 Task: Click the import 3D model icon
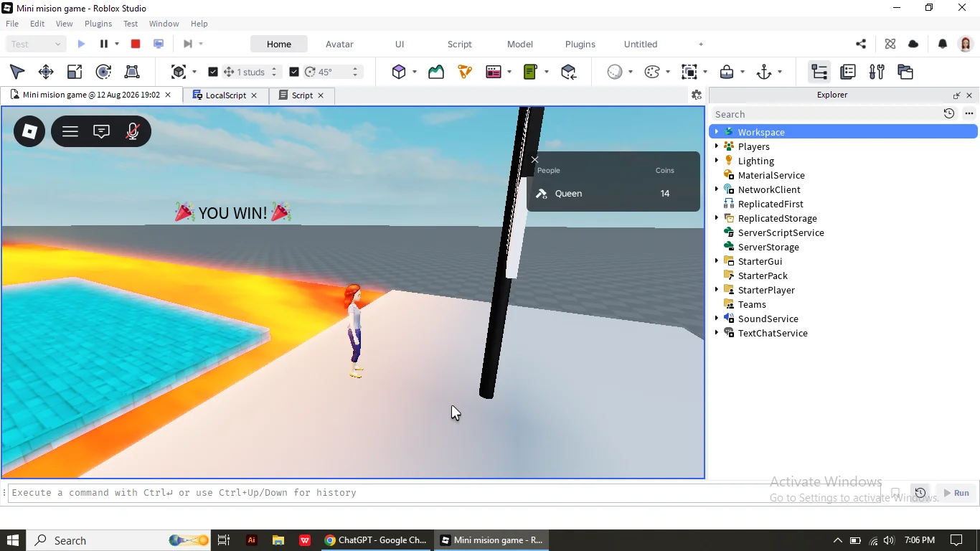click(x=569, y=72)
